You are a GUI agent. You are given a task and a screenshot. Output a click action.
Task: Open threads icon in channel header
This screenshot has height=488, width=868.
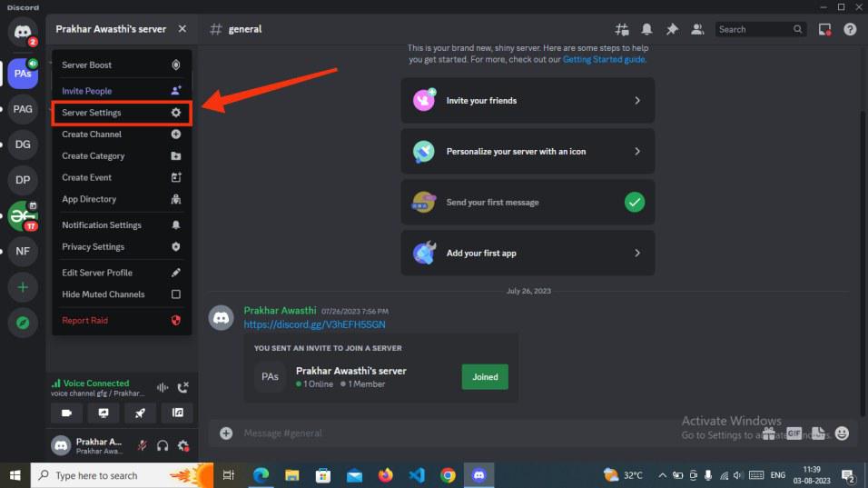pos(622,29)
